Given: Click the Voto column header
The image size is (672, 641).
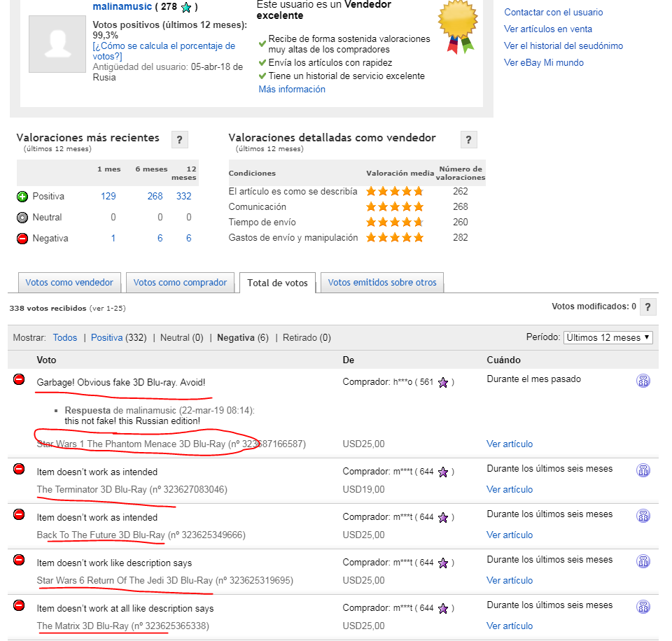Looking at the screenshot, I should [x=46, y=360].
